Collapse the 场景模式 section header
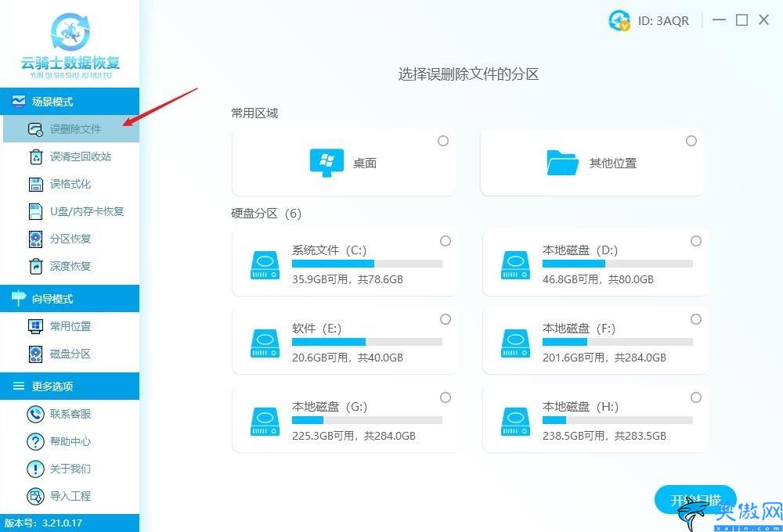 click(x=70, y=101)
